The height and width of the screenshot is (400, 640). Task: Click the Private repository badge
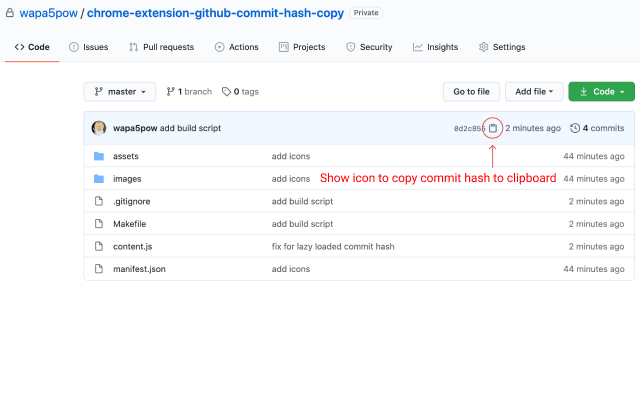tap(366, 13)
